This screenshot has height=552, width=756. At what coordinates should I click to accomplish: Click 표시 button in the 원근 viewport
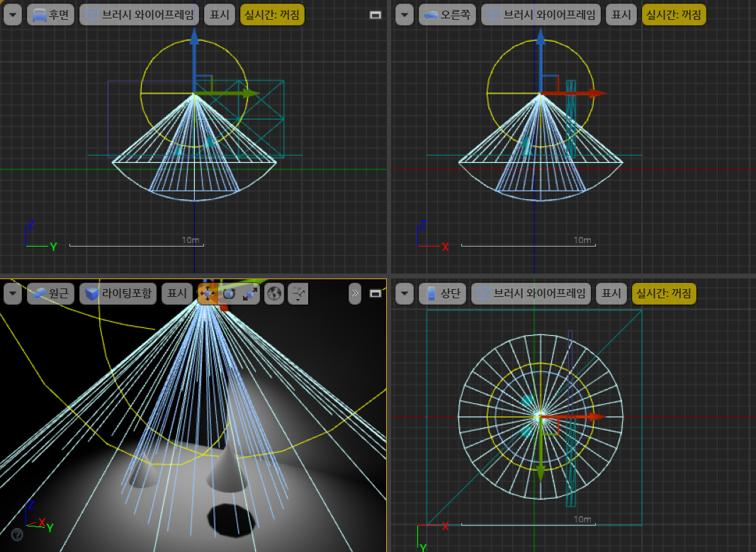[x=177, y=293]
